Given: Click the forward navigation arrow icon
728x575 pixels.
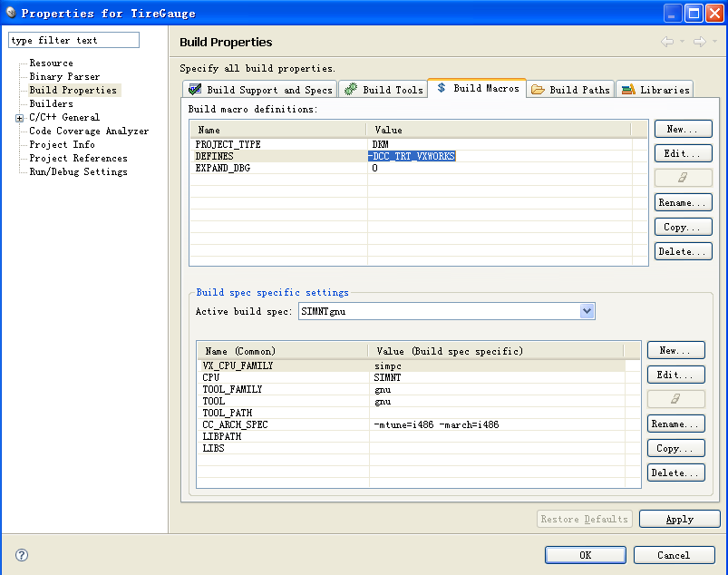Looking at the screenshot, I should point(700,42).
